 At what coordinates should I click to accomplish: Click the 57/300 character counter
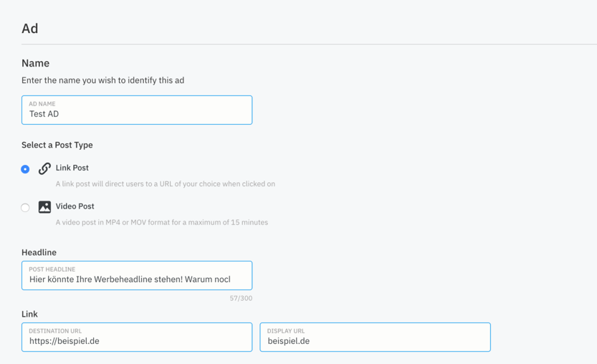coord(241,298)
